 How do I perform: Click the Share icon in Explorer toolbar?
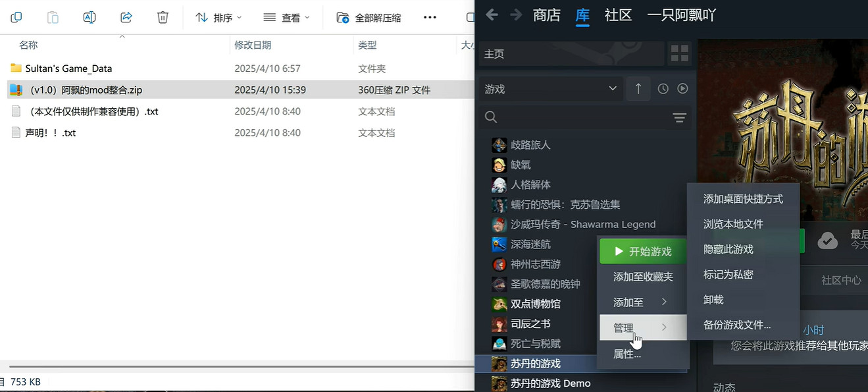tap(126, 17)
